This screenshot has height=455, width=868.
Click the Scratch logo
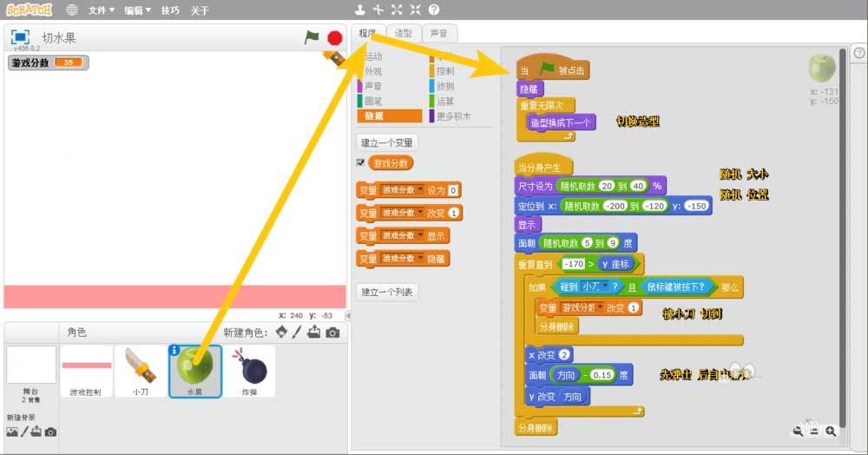pyautogui.click(x=29, y=10)
